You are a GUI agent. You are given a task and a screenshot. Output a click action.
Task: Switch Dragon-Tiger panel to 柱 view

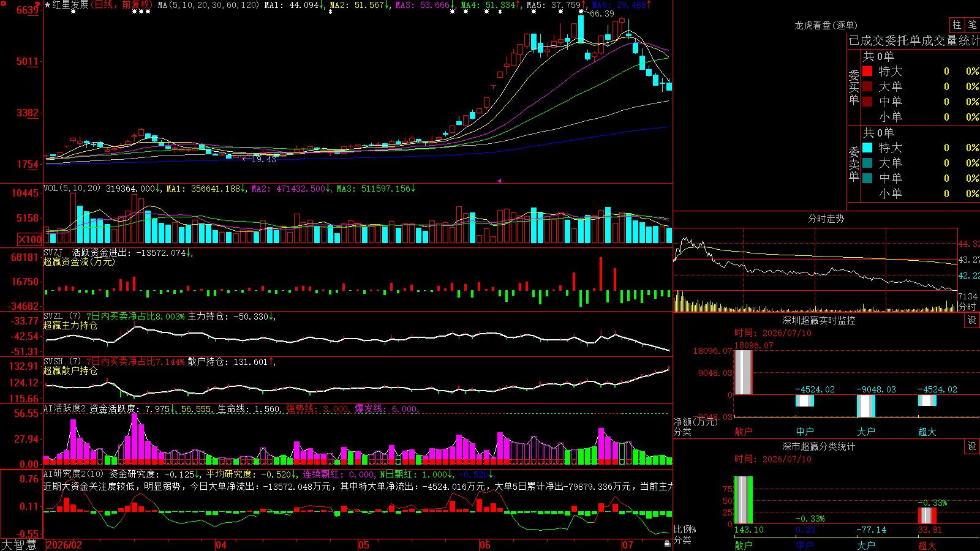[957, 24]
